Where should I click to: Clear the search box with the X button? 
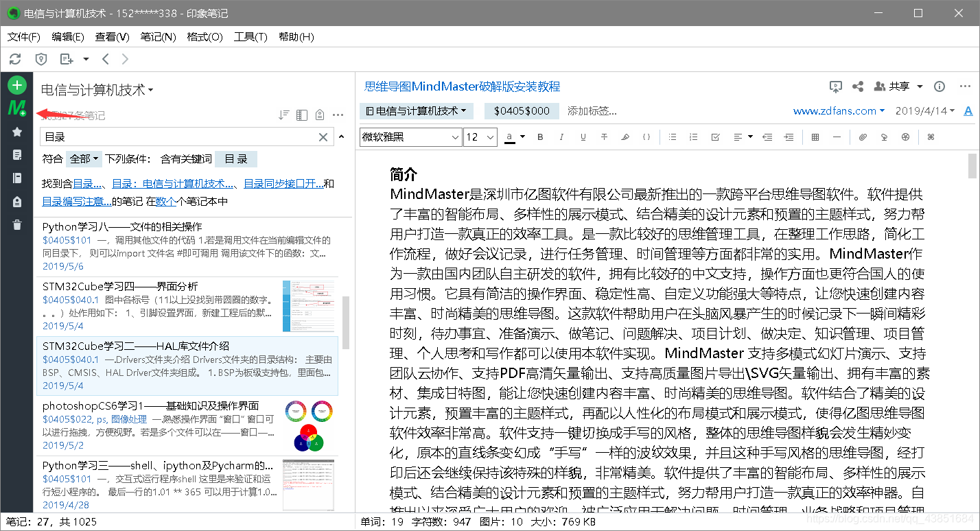(x=323, y=137)
